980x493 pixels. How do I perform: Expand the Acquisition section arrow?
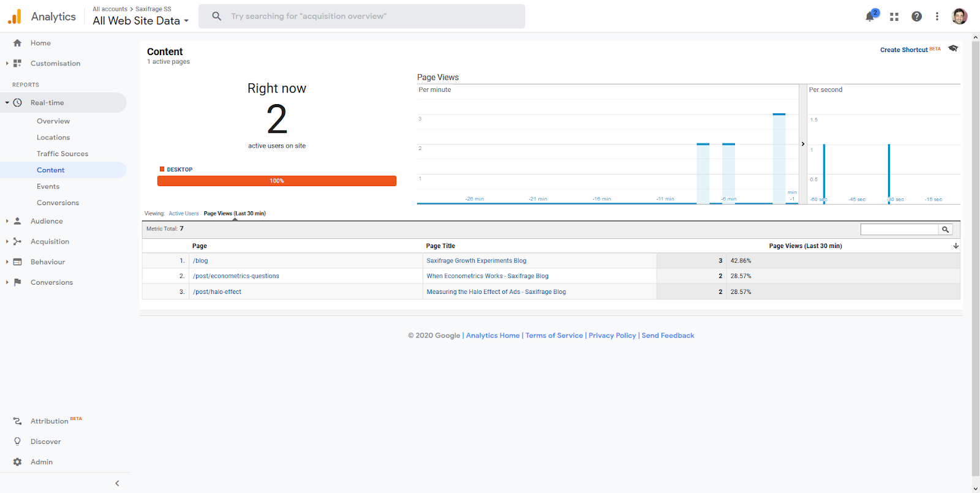tap(7, 241)
